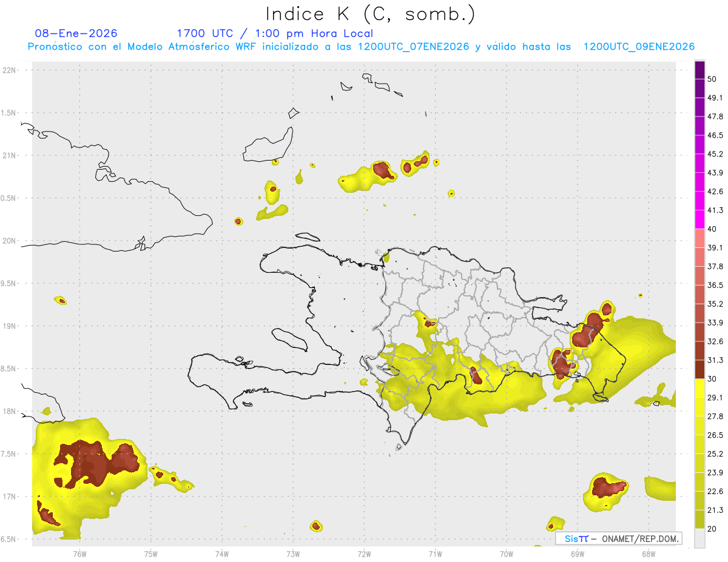
Task: Click the latitude axis label "17N"
Action: 9,497
